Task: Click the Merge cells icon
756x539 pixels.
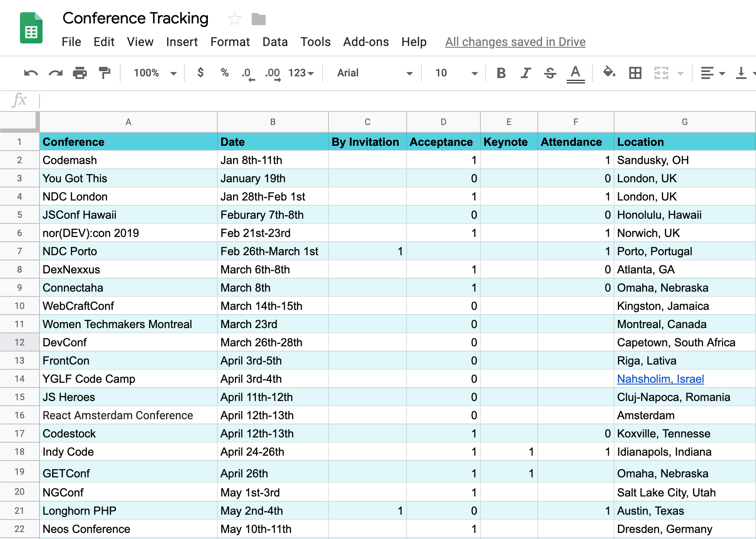Action: point(661,73)
